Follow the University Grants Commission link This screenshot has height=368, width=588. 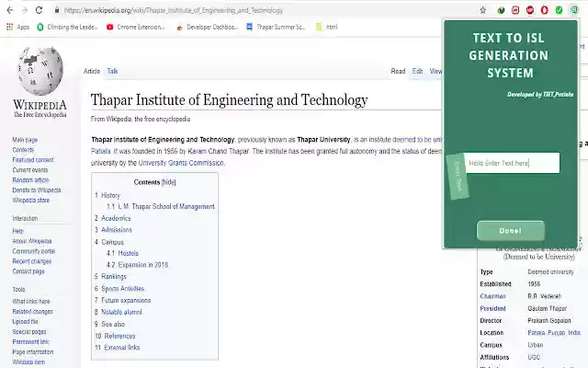[x=181, y=163]
